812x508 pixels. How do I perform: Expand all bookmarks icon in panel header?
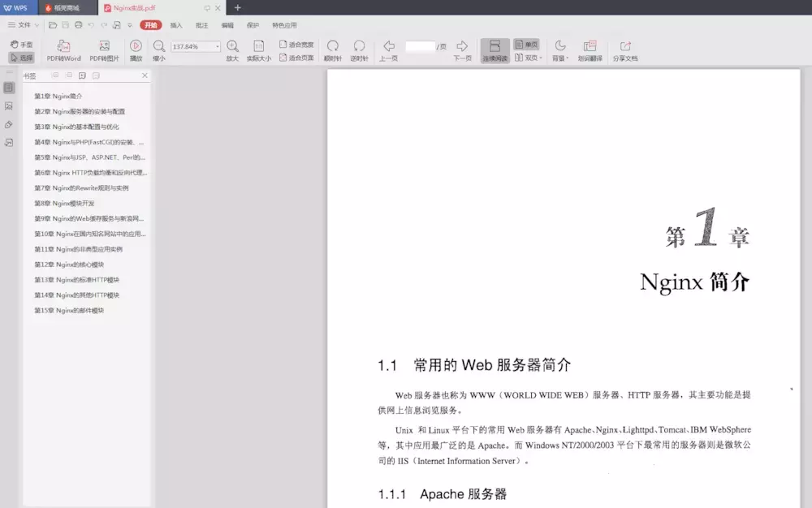(x=55, y=75)
